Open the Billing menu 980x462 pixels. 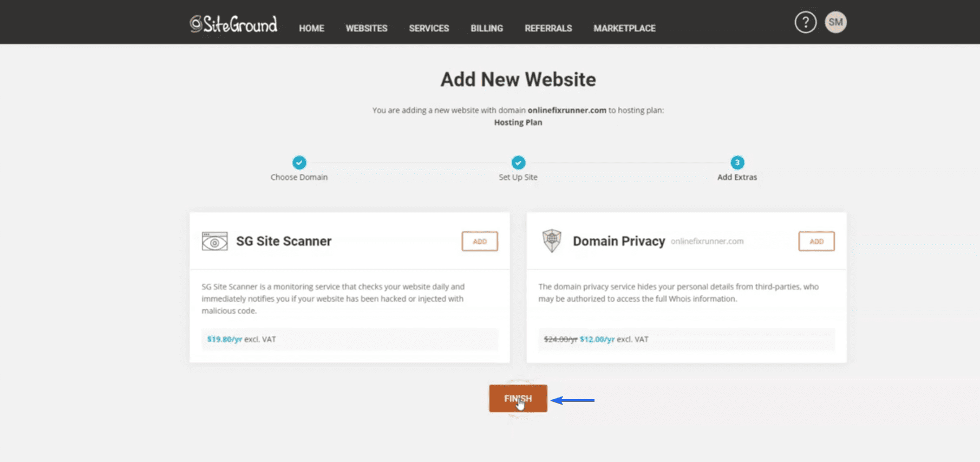click(x=487, y=28)
